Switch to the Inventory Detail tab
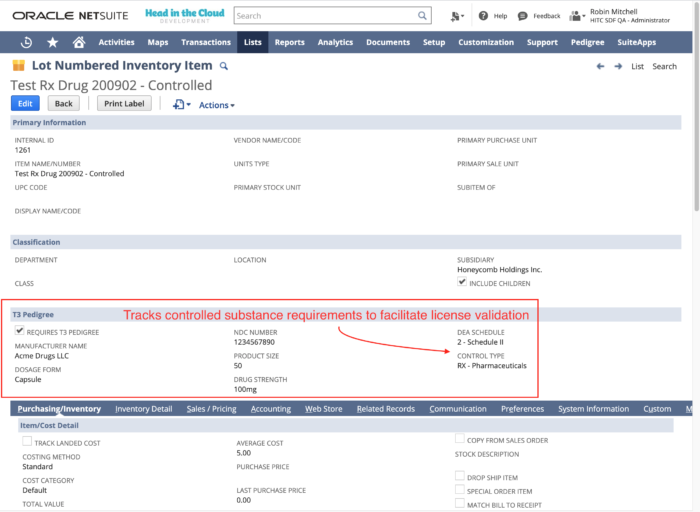Screen dimensions: 700x512 coord(144,409)
